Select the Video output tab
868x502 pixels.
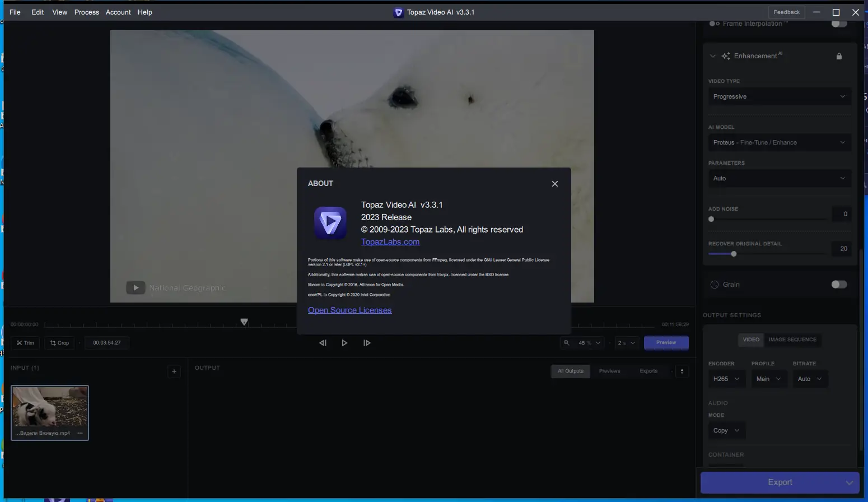coord(751,340)
